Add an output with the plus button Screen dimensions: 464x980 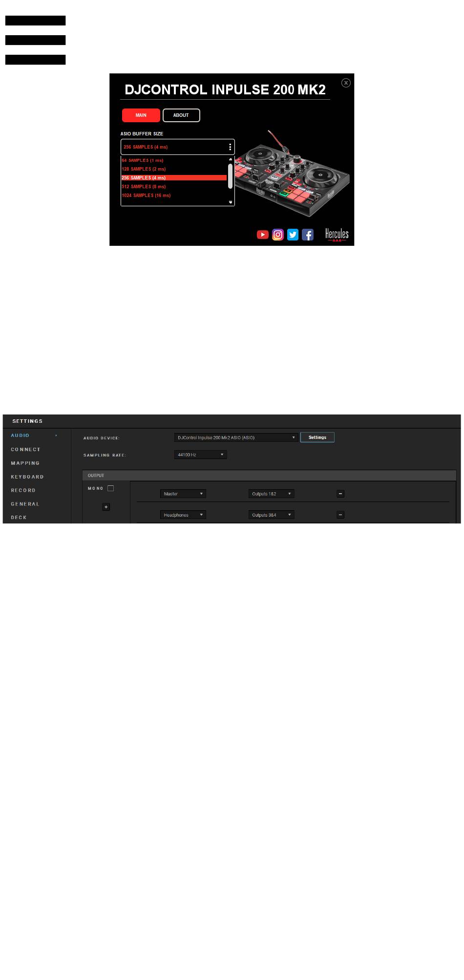106,507
